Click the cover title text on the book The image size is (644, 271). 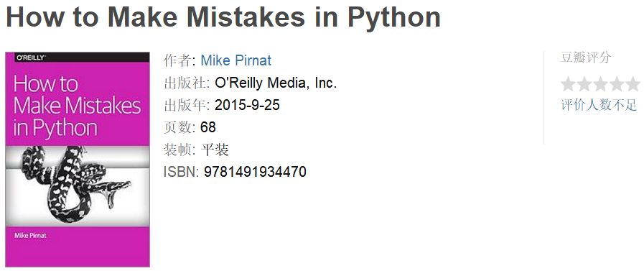pos(77,106)
